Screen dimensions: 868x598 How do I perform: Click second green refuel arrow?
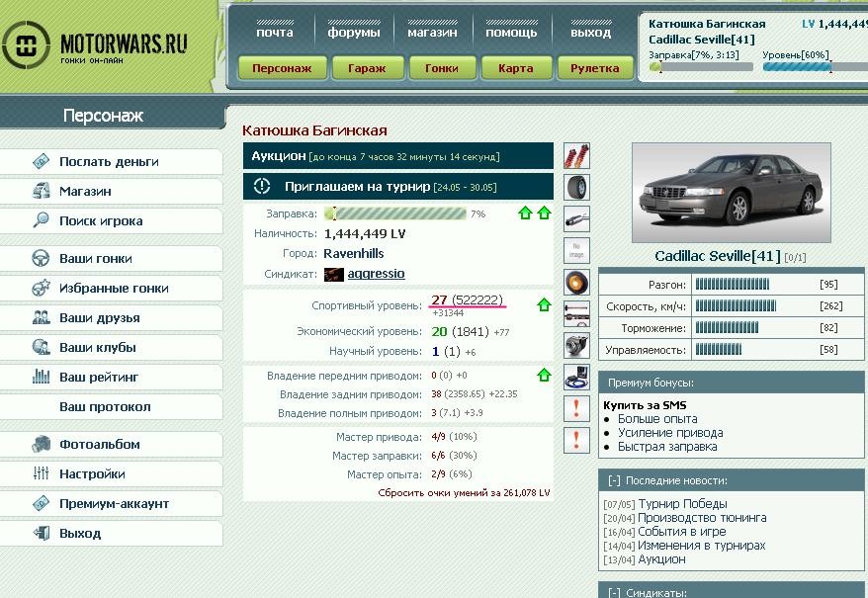(544, 214)
